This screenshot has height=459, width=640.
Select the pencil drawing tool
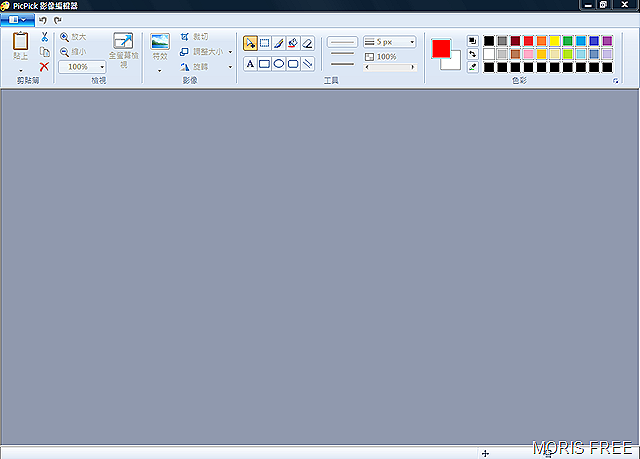click(279, 43)
